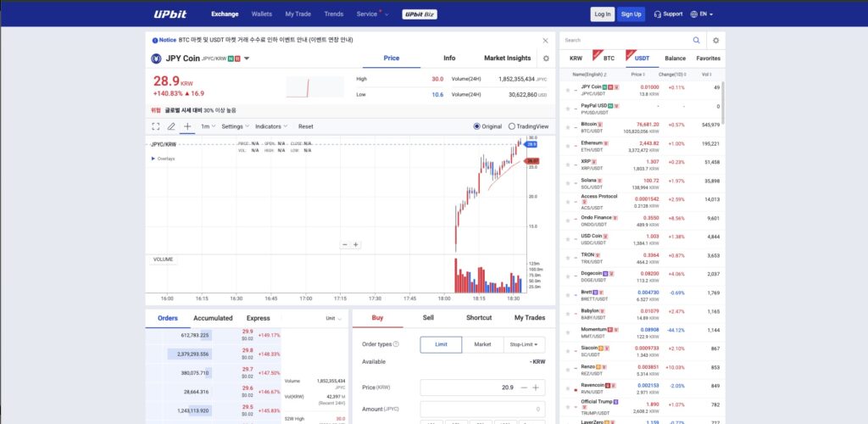Open the Accumulated order tab
868x424 pixels.
pos(213,318)
